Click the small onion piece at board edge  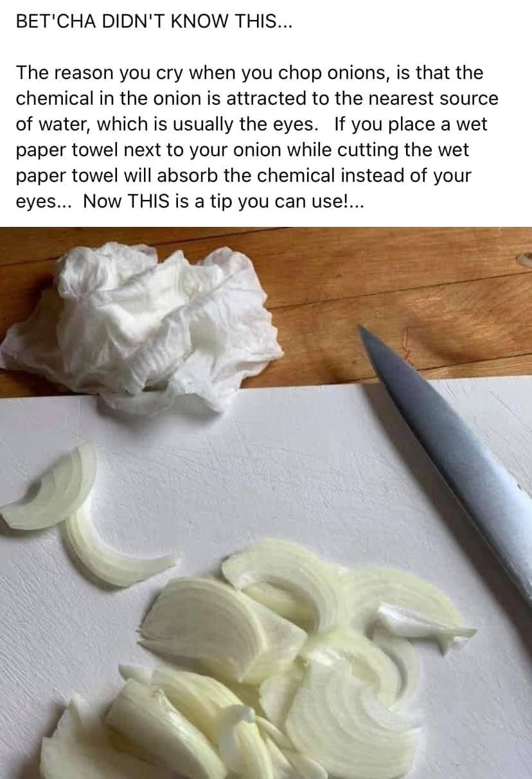tap(49, 487)
